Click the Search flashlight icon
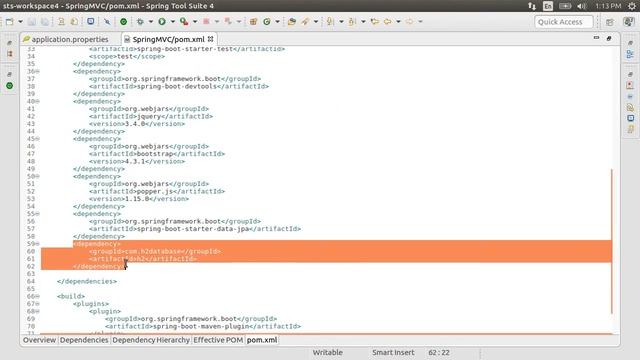640x360 pixels. tap(305, 22)
